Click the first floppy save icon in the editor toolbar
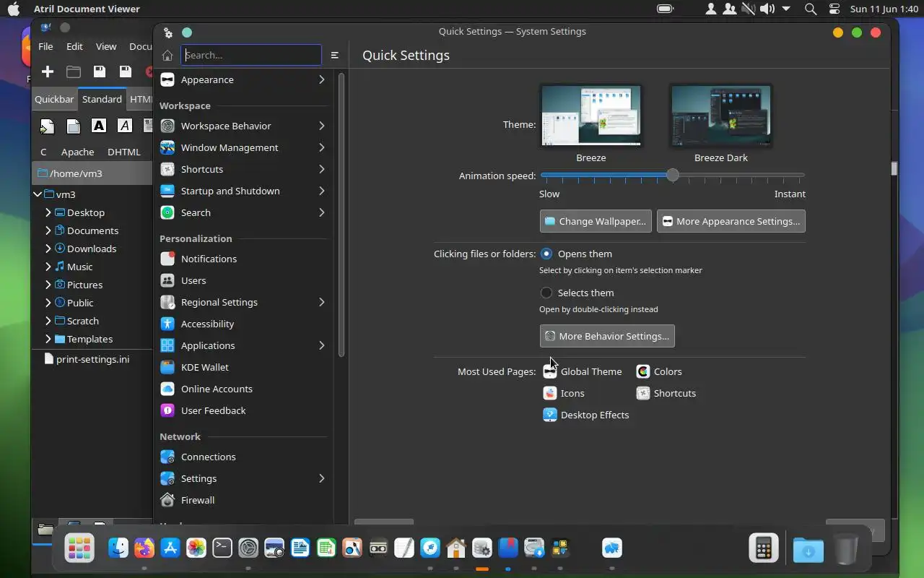Screen dimensions: 924x578 [100, 72]
